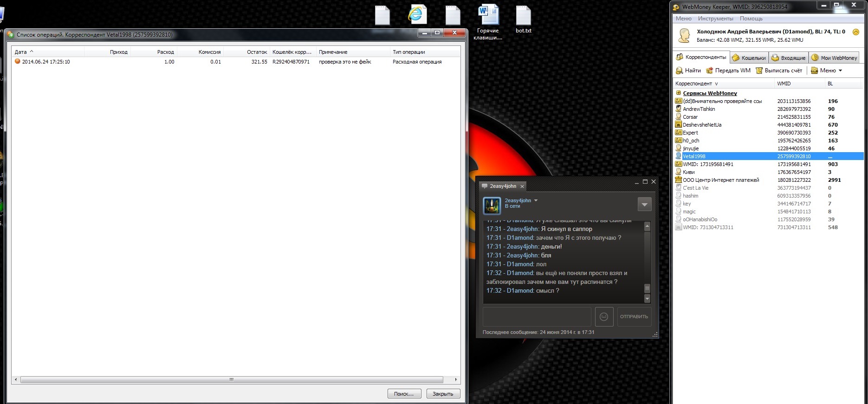The image size is (868, 404).
Task: Click wallet number R292404870971
Action: click(x=291, y=62)
